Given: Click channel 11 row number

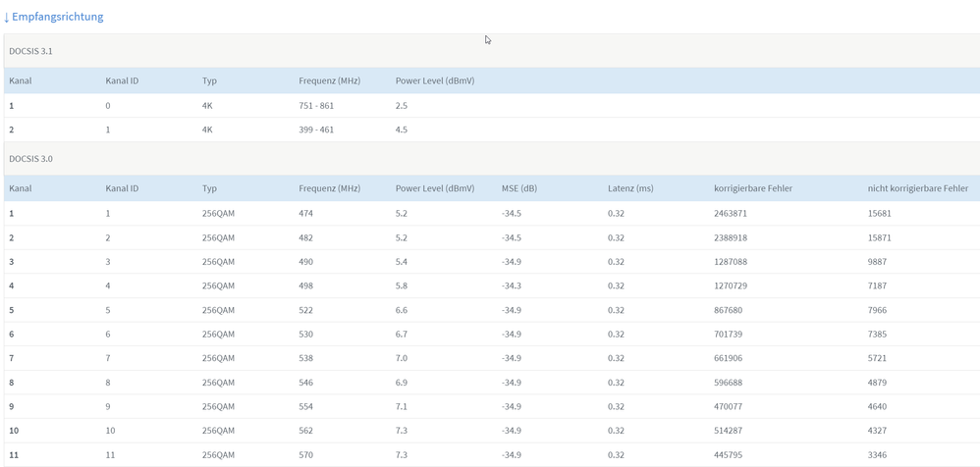Looking at the screenshot, I should (x=14, y=454).
